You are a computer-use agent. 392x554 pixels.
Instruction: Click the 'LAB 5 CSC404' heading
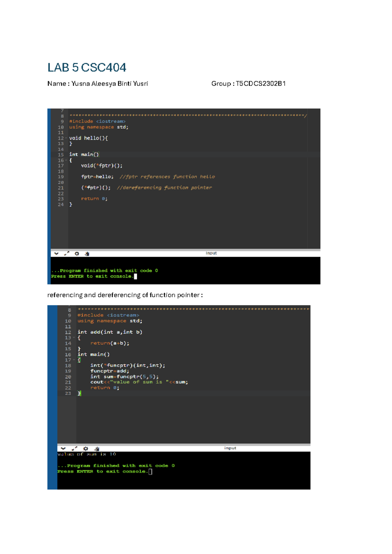[87, 68]
